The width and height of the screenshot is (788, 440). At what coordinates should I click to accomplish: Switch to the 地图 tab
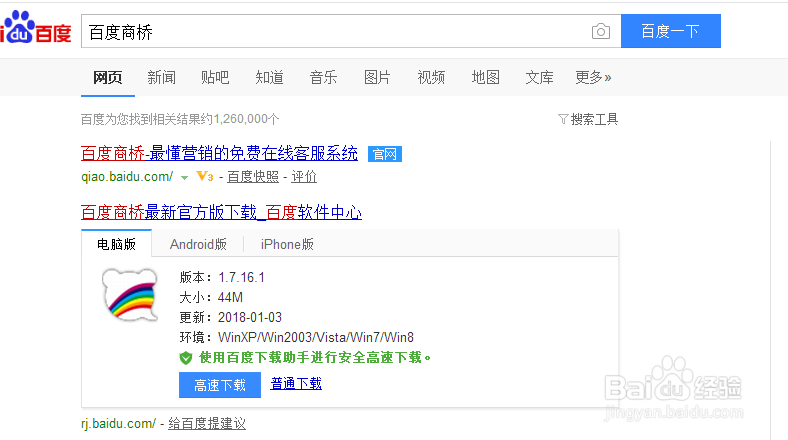pyautogui.click(x=485, y=77)
